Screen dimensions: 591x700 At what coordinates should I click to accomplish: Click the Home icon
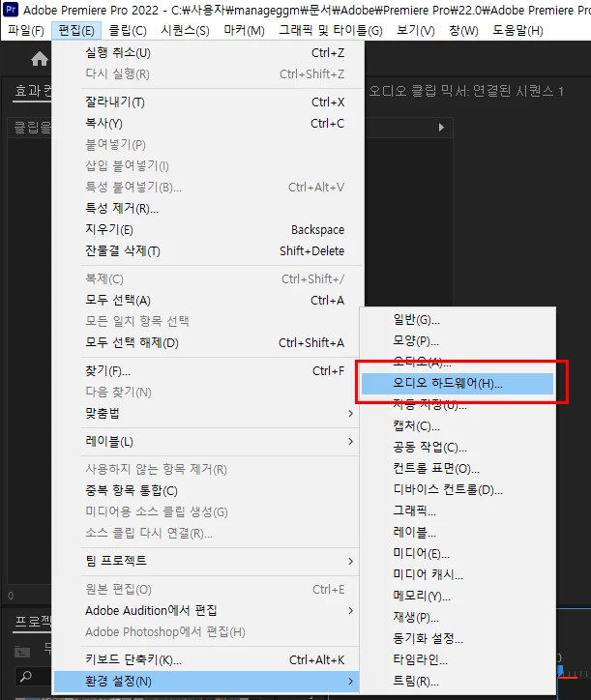(40, 58)
